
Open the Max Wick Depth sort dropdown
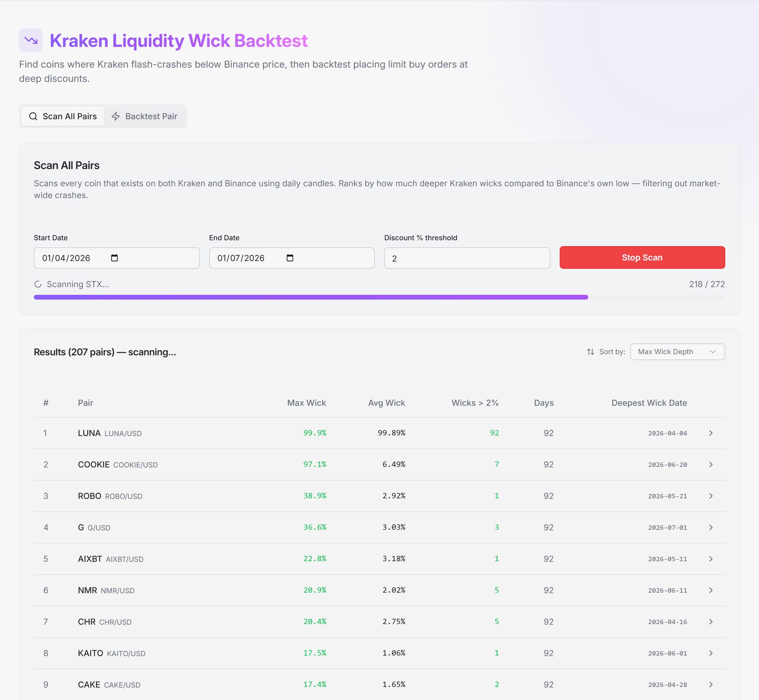click(x=677, y=351)
